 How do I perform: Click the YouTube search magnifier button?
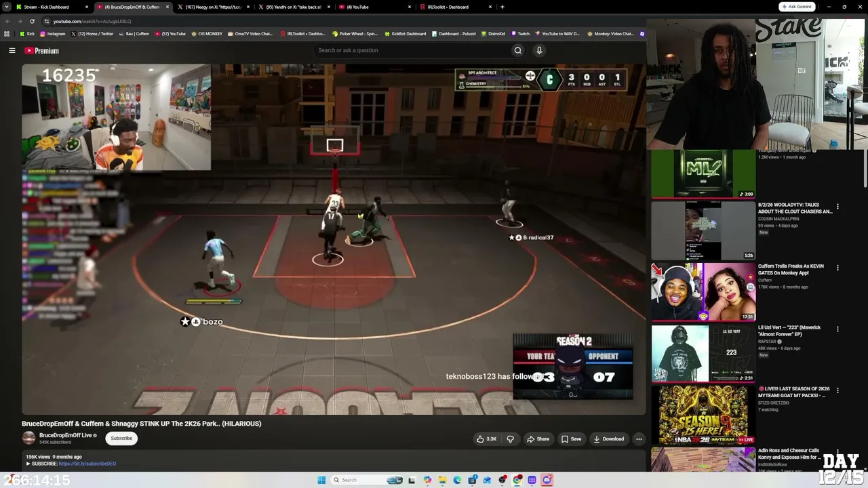[518, 50]
